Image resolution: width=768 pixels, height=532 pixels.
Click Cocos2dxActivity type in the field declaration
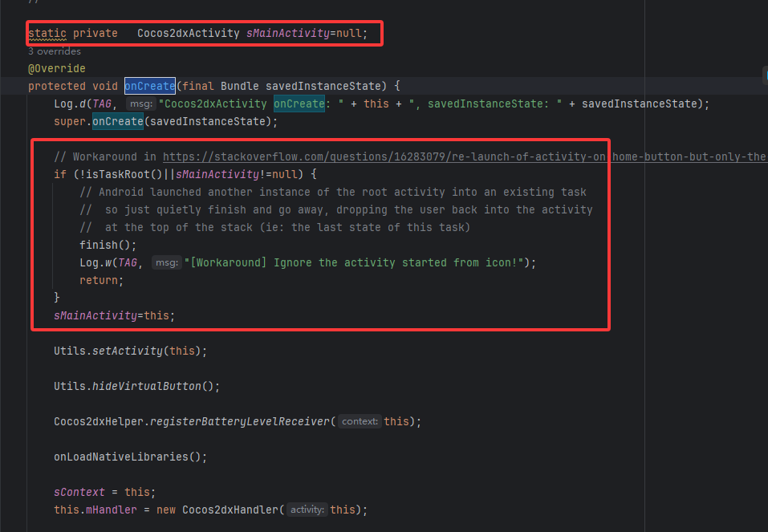point(188,34)
